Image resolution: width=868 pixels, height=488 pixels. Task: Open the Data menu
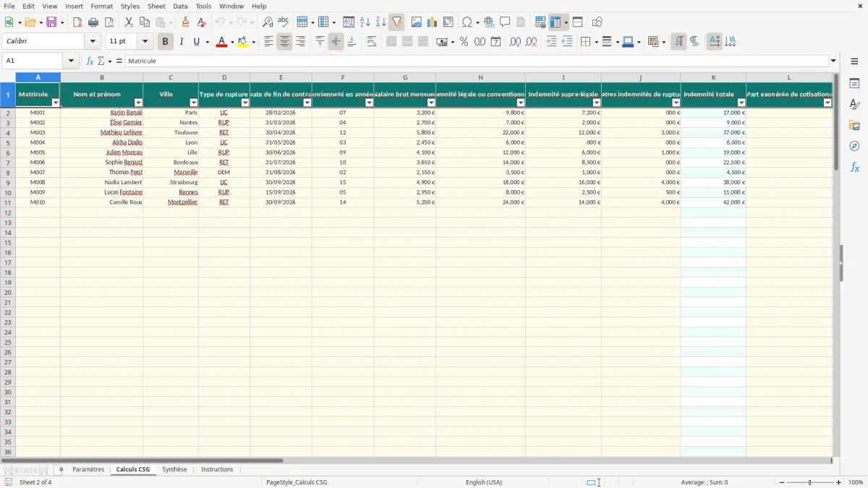click(180, 6)
